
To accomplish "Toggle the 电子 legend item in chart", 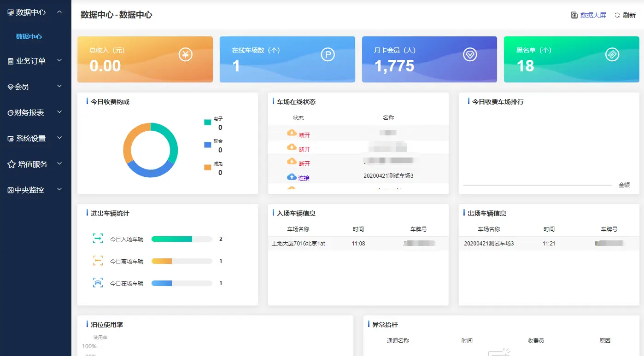I will pos(208,122).
